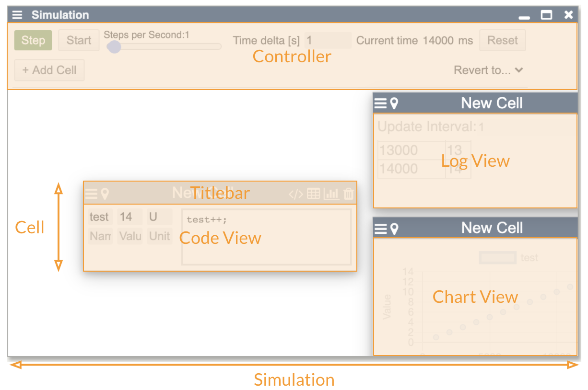Start the simulation with the Start button
Image resolution: width=588 pixels, height=390 pixels.
[x=79, y=40]
